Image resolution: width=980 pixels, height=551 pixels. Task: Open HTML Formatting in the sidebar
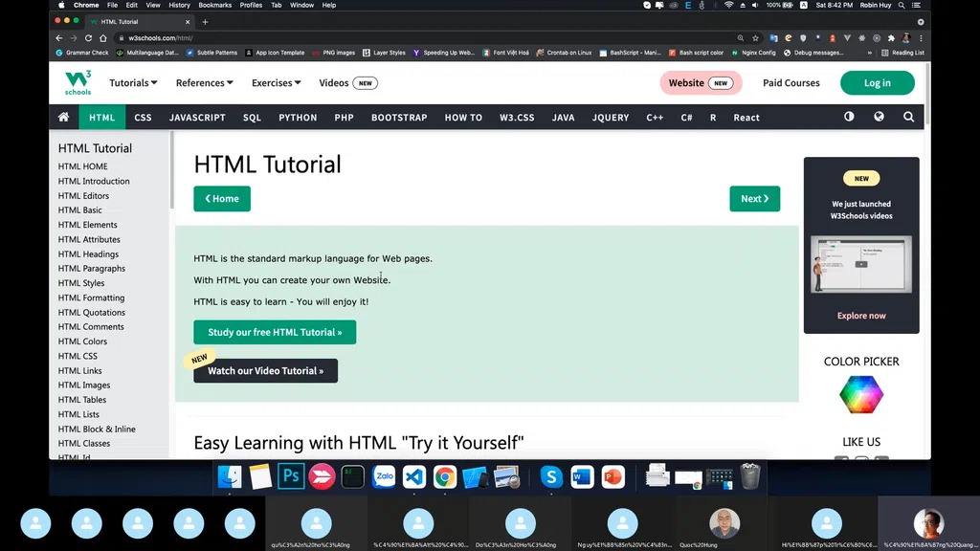click(91, 298)
